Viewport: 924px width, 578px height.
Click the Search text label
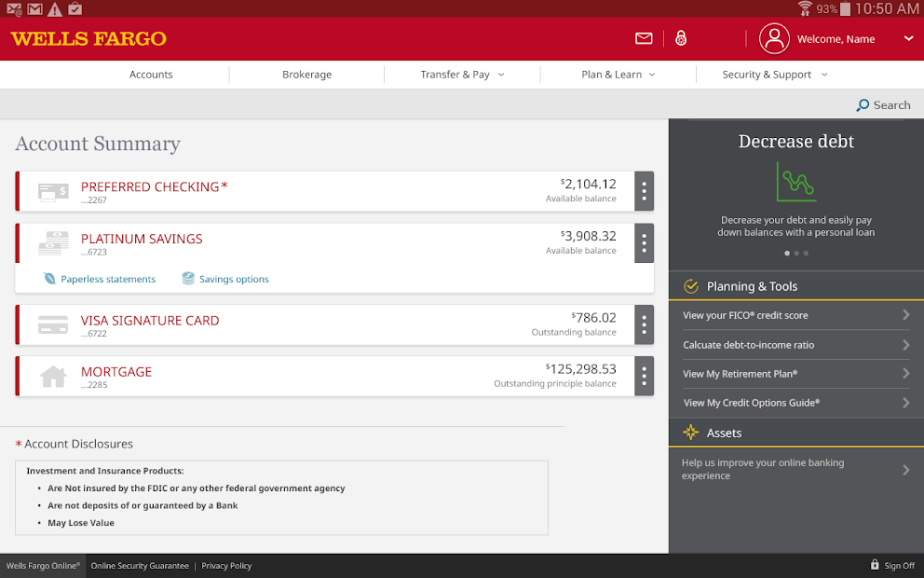click(x=891, y=105)
